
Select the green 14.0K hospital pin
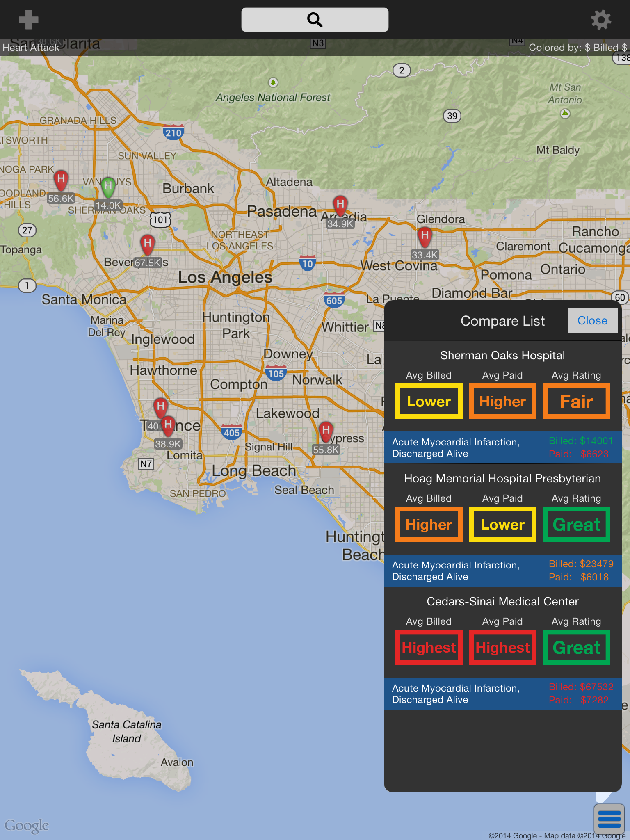(x=108, y=188)
